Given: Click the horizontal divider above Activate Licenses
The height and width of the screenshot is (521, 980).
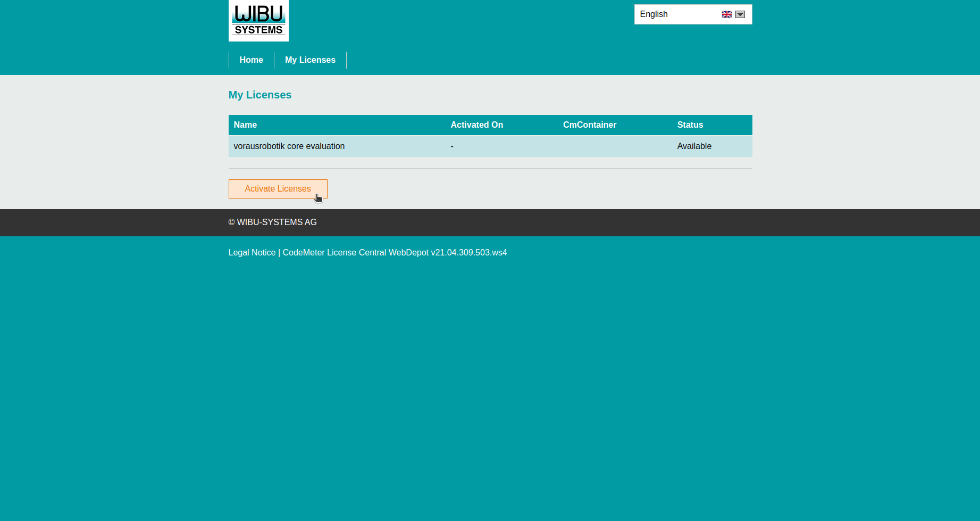Looking at the screenshot, I should click(490, 169).
